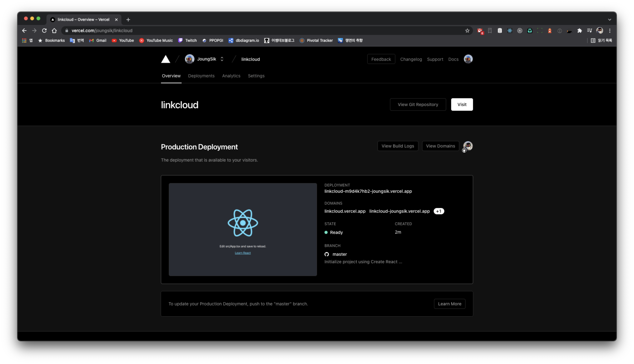Click the Learn More button
This screenshot has width=634, height=364.
pyautogui.click(x=449, y=304)
